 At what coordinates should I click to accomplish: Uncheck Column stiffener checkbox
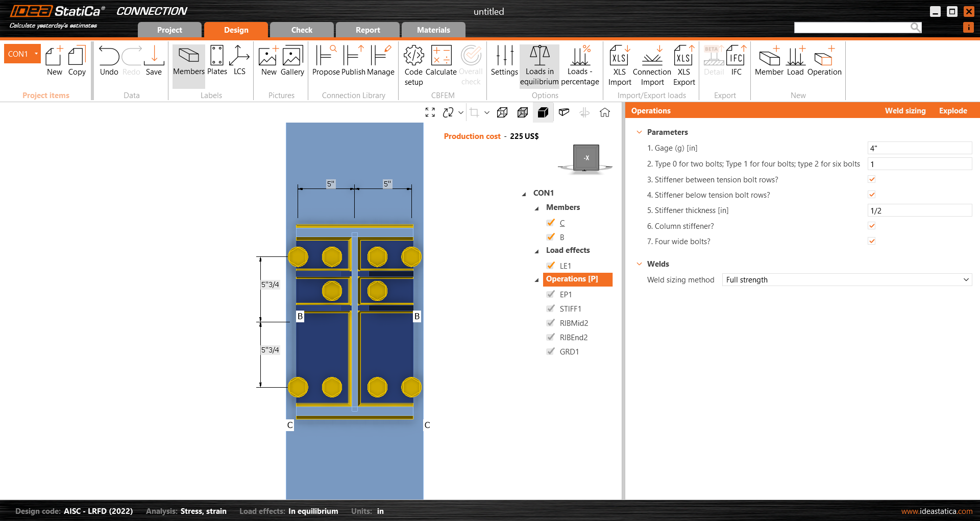point(872,226)
